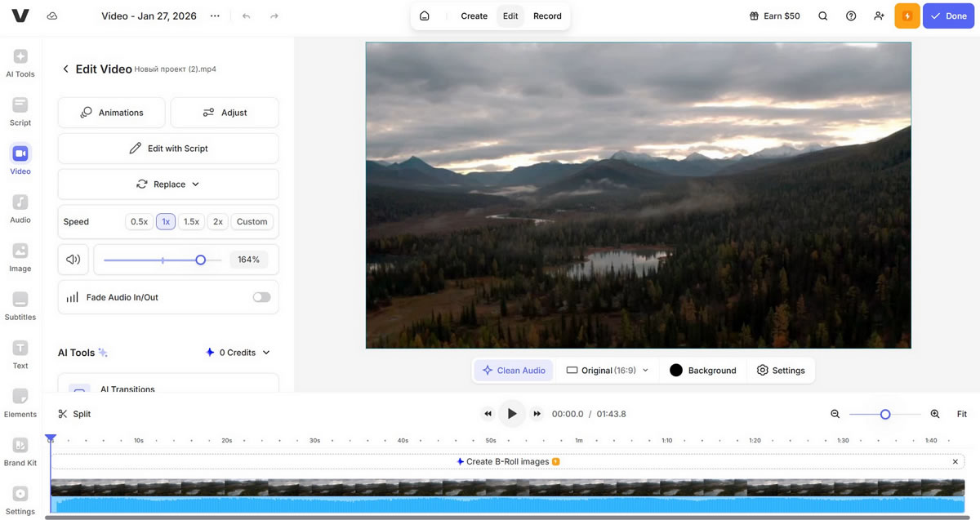
Task: Click the Done button
Action: coord(948,16)
